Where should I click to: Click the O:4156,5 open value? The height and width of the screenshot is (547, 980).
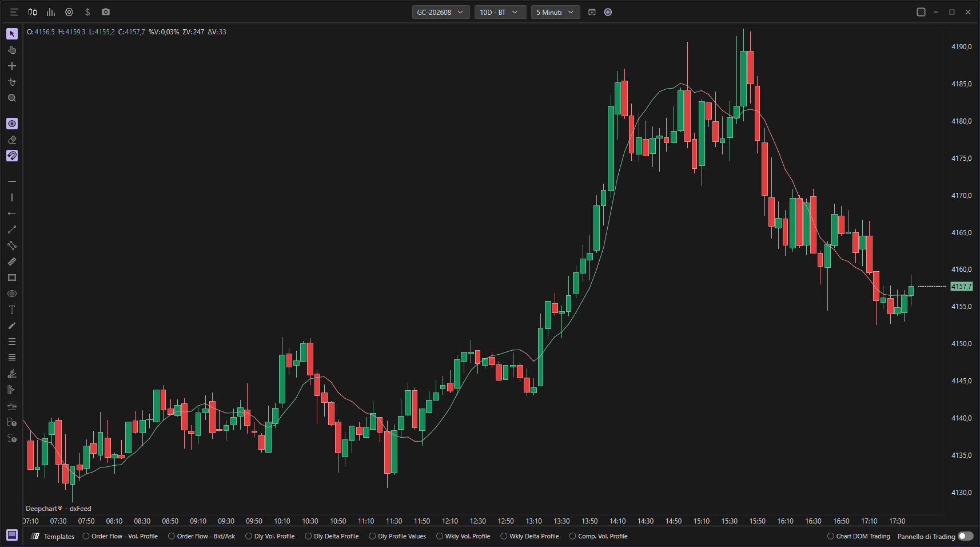click(x=41, y=32)
